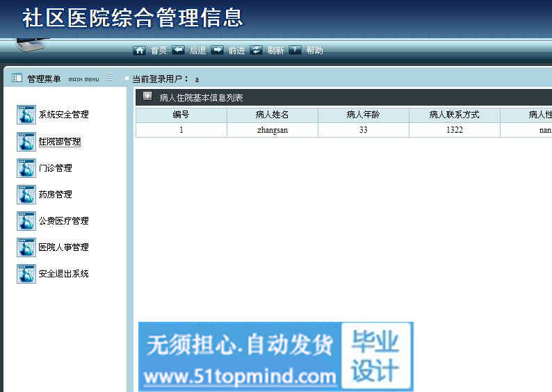The height and width of the screenshot is (392, 552).
Task: Click the 病人联系方式 column header
Action: click(454, 115)
